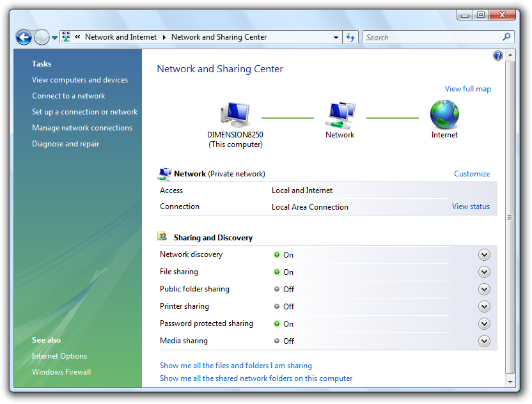Click View full map link
This screenshot has width=532, height=404.
pyautogui.click(x=468, y=89)
